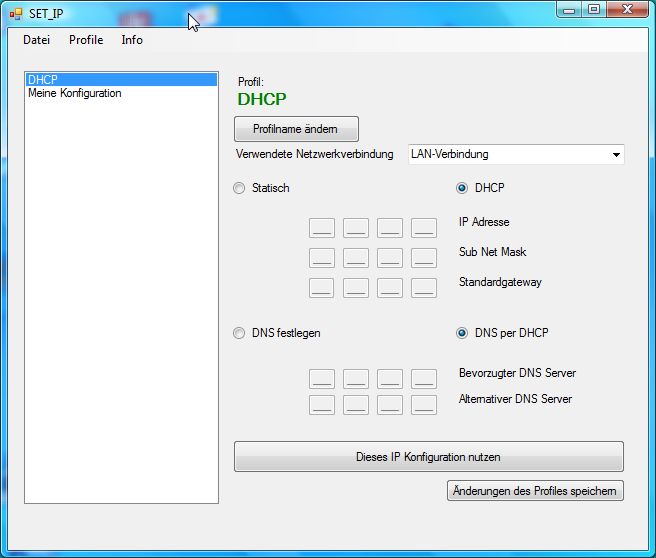Viewport: 656px width, 558px height.
Task: Click last octet field of Sub Net Mask
Action: 424,258
